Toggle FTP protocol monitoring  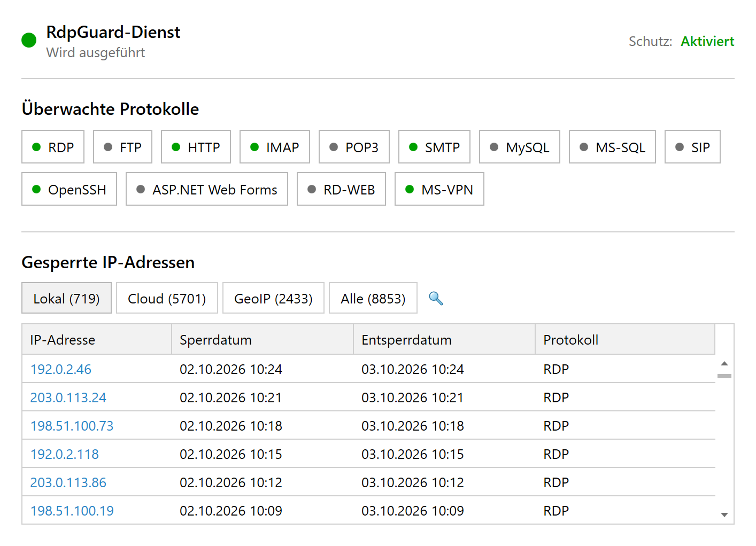pyautogui.click(x=122, y=147)
